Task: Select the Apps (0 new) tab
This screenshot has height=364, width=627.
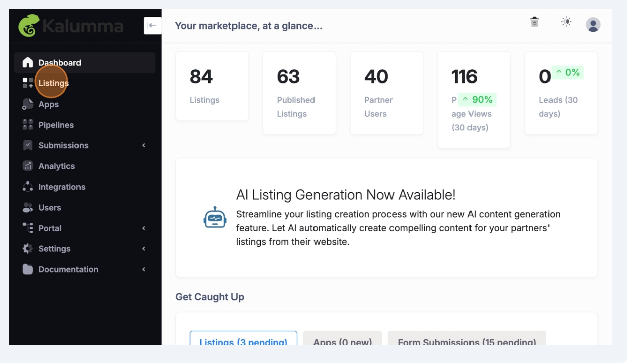Action: point(343,338)
